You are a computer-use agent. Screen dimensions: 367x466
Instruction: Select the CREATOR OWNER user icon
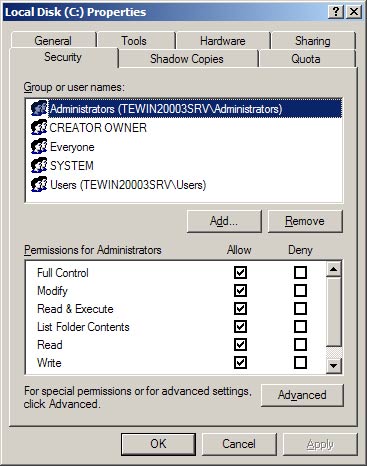click(x=39, y=127)
